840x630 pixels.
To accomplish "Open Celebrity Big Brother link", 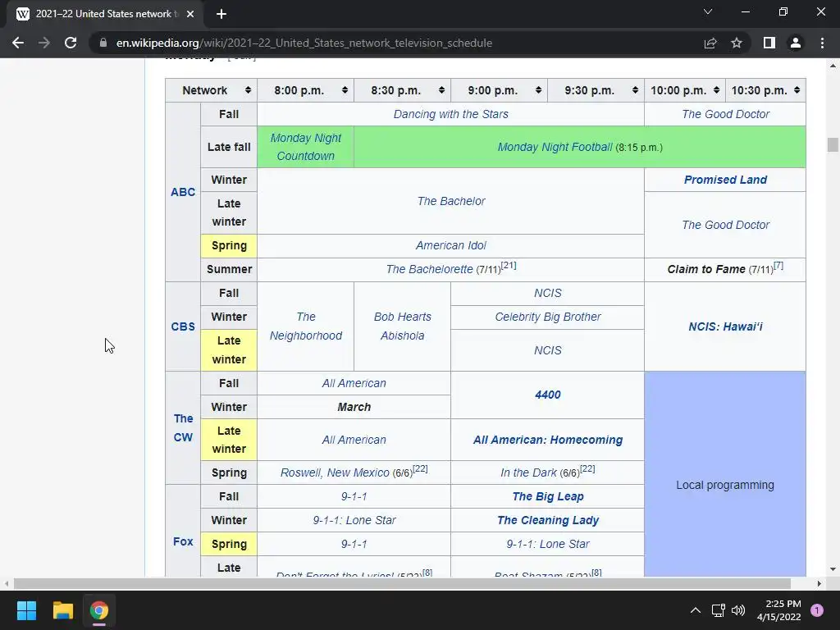I will [x=547, y=317].
